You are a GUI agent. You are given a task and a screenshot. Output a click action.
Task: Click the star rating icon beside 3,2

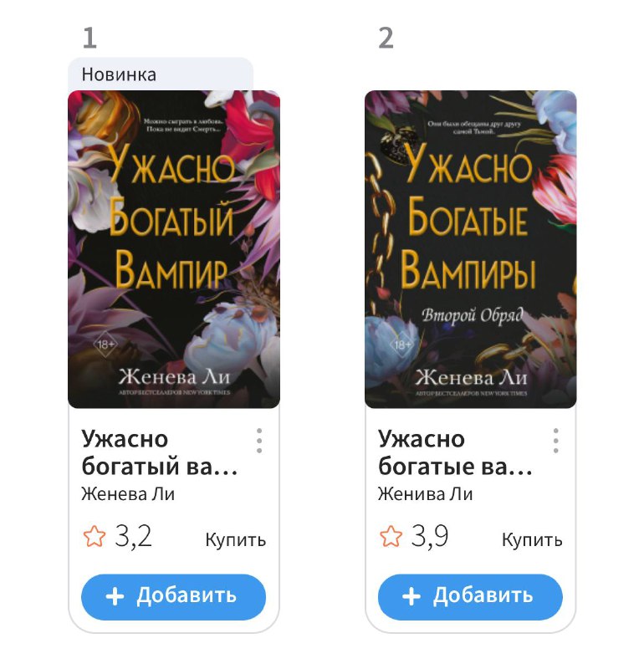[x=94, y=536]
